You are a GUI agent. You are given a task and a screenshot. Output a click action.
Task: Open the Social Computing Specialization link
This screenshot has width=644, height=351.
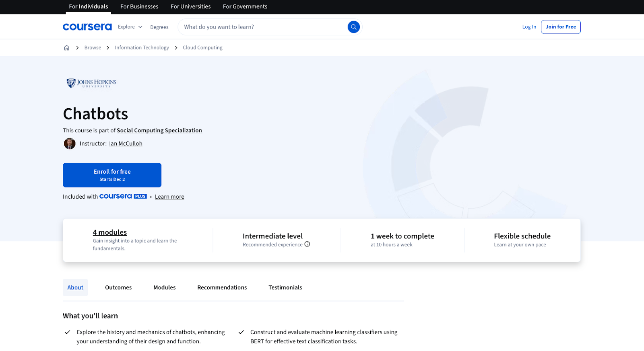point(159,130)
